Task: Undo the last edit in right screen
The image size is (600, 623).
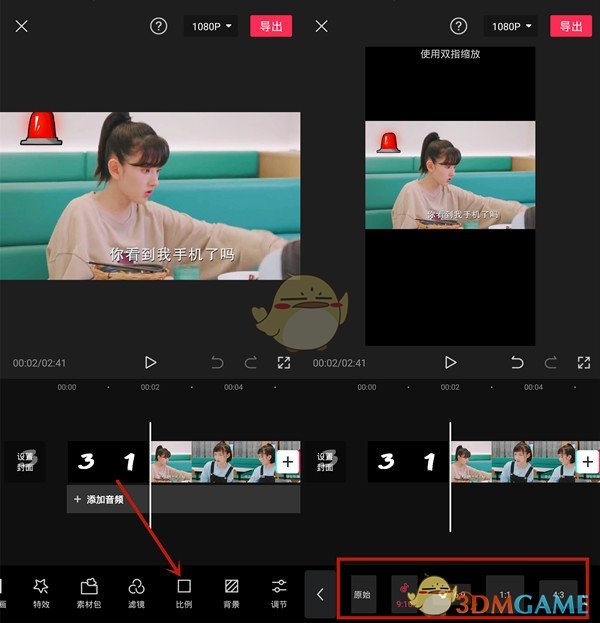Action: (517, 362)
